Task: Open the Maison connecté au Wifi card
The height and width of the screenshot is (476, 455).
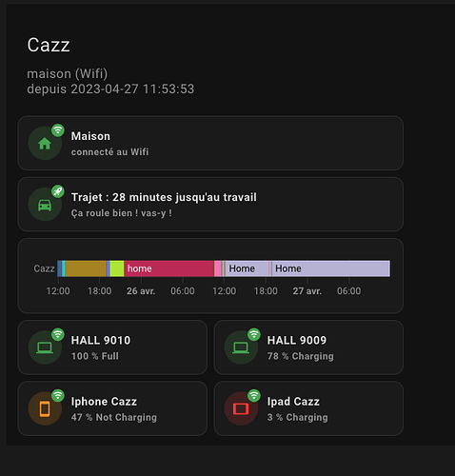Action: tap(210, 143)
